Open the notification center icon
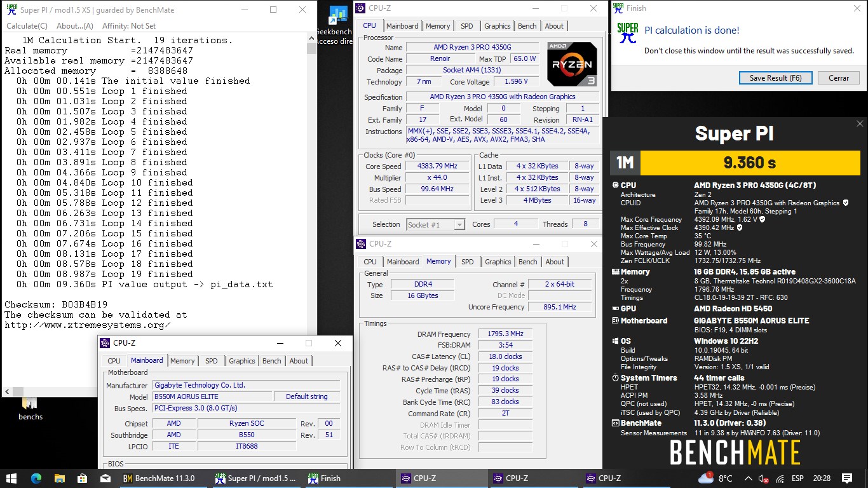The width and height of the screenshot is (868, 488). click(x=847, y=478)
